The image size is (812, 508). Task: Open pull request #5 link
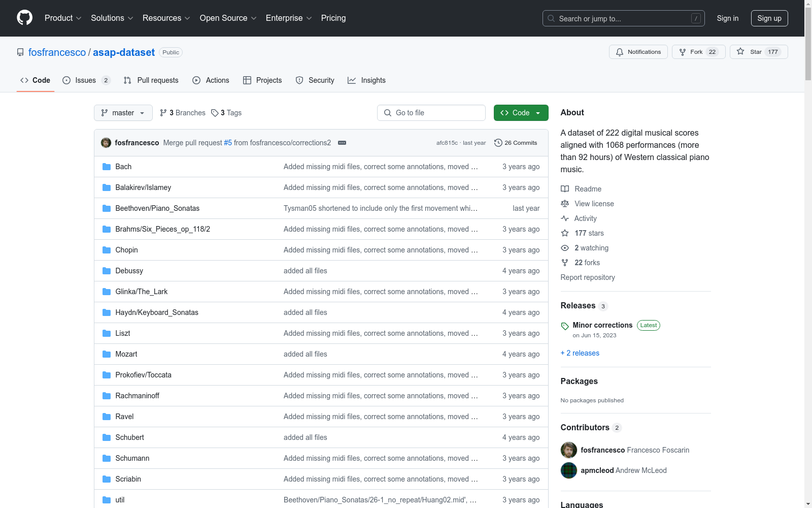[x=228, y=143]
